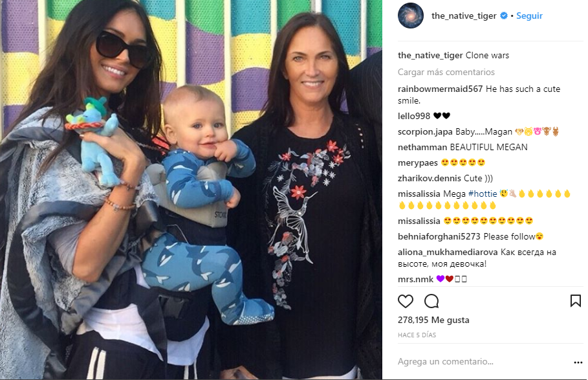Load more comments with Cargar más comentarios

click(446, 72)
